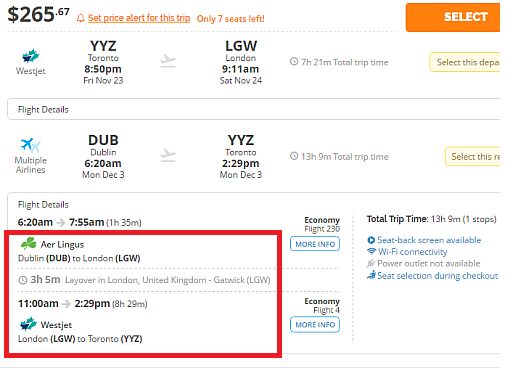Image resolution: width=508 pixels, height=374 pixels.
Task: Click the Aer Lingus shamrock logo
Action: pyautogui.click(x=29, y=244)
